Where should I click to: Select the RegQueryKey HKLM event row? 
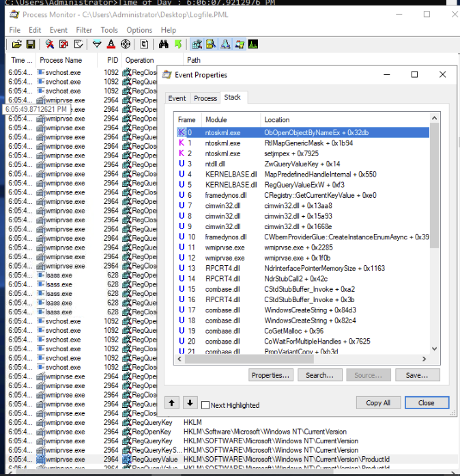[231, 422]
